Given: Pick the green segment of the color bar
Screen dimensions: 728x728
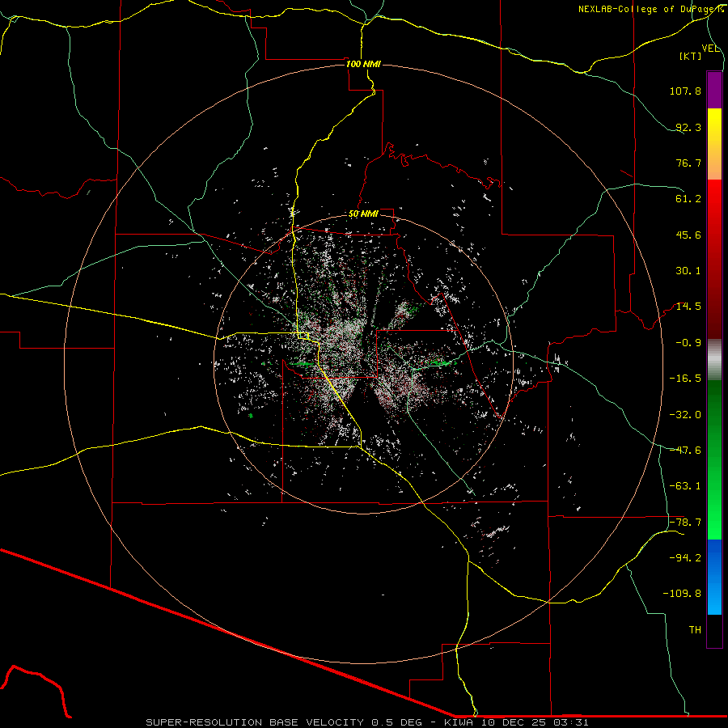Looking at the screenshot, I should 714,459.
